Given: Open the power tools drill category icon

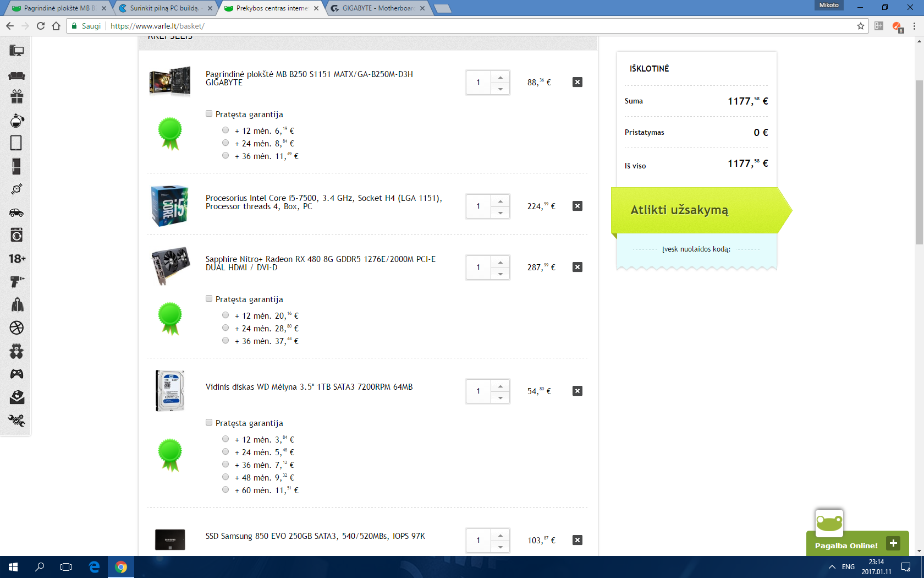Looking at the screenshot, I should (16, 282).
